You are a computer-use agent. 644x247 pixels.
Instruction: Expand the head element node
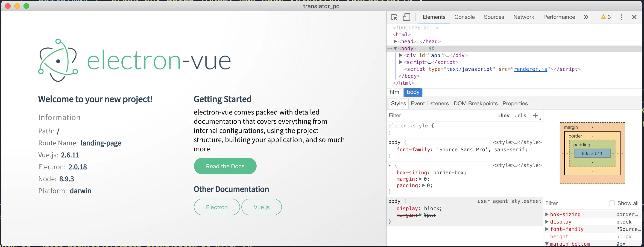(x=395, y=41)
